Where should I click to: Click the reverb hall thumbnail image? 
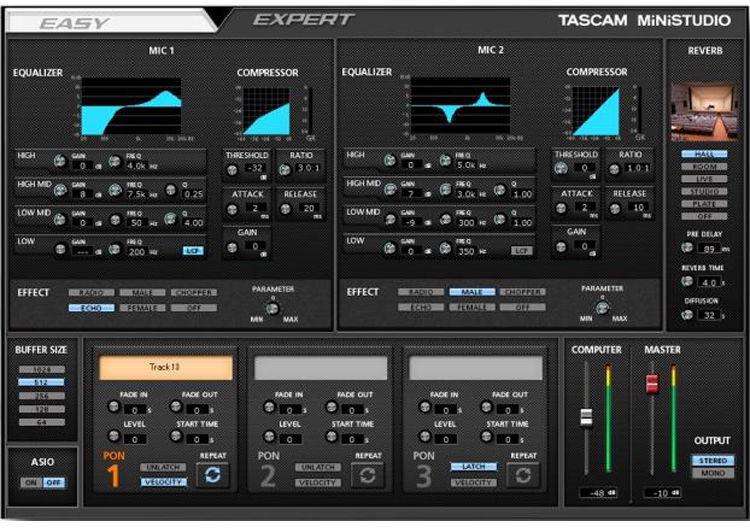(x=704, y=111)
